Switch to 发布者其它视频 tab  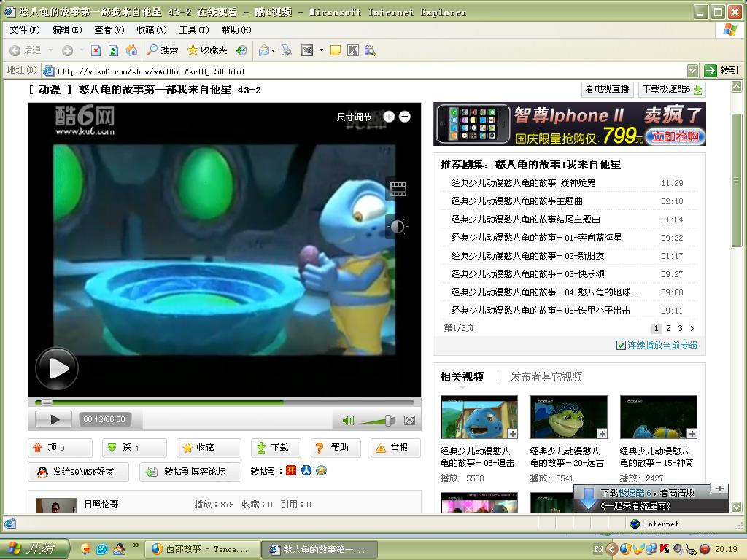point(546,377)
